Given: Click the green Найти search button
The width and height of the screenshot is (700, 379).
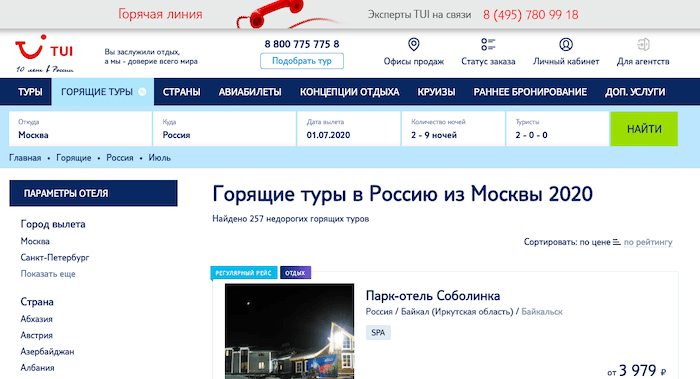Looking at the screenshot, I should click(644, 129).
